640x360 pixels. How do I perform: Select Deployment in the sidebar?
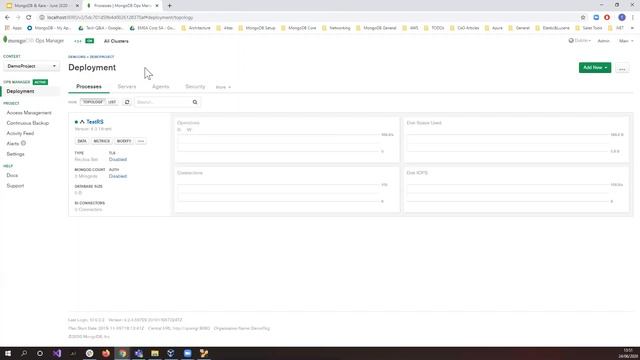20,91
